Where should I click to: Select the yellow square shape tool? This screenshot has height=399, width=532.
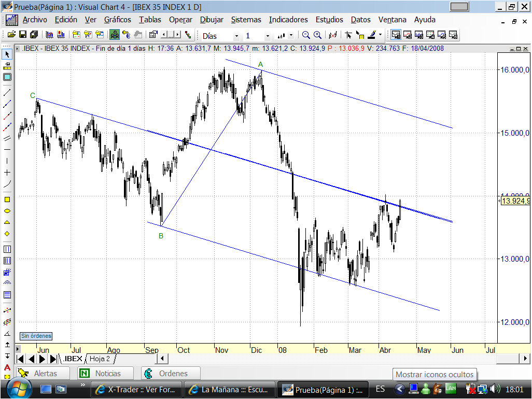[x=7, y=199]
